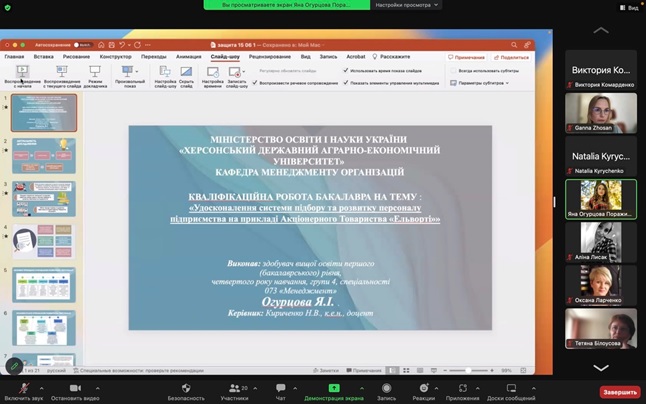Enable Всегда использовать субтитры checkbox
Image resolution: width=646 pixels, height=404 pixels.
[x=453, y=70]
